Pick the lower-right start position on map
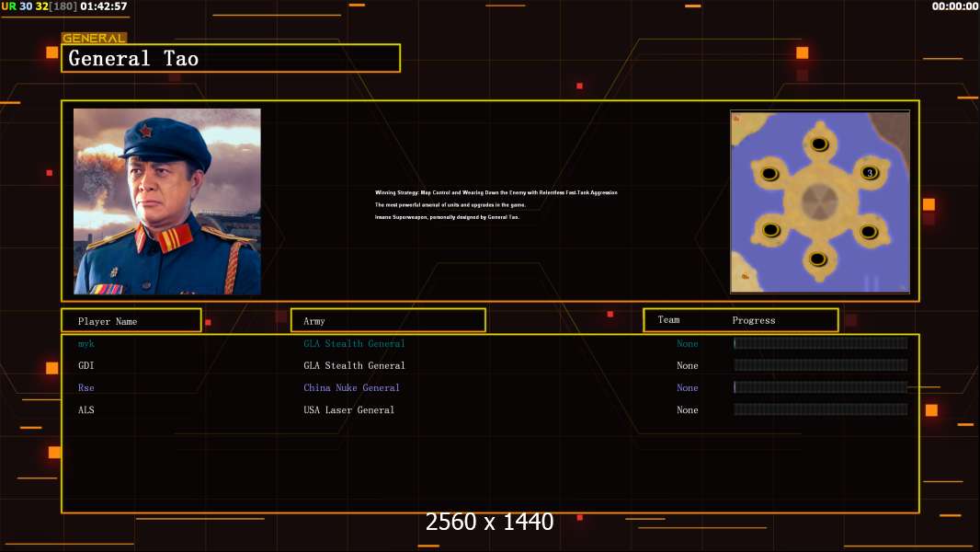980x552 pixels. tap(869, 232)
